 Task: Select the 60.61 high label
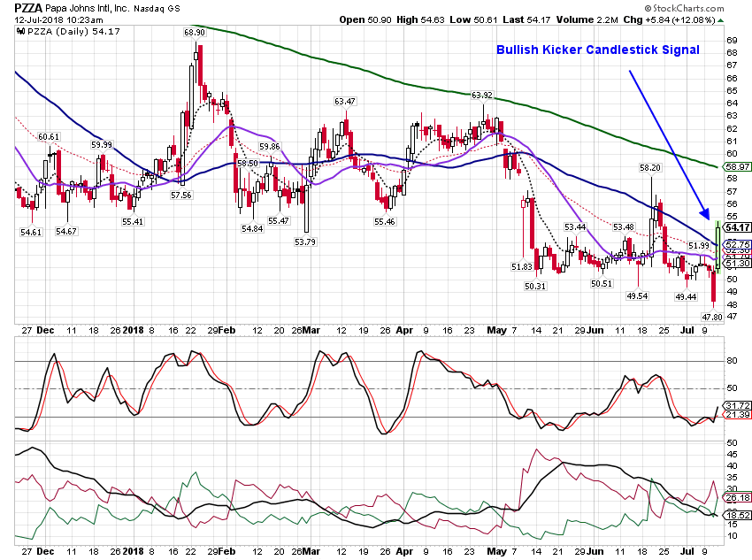(x=49, y=137)
